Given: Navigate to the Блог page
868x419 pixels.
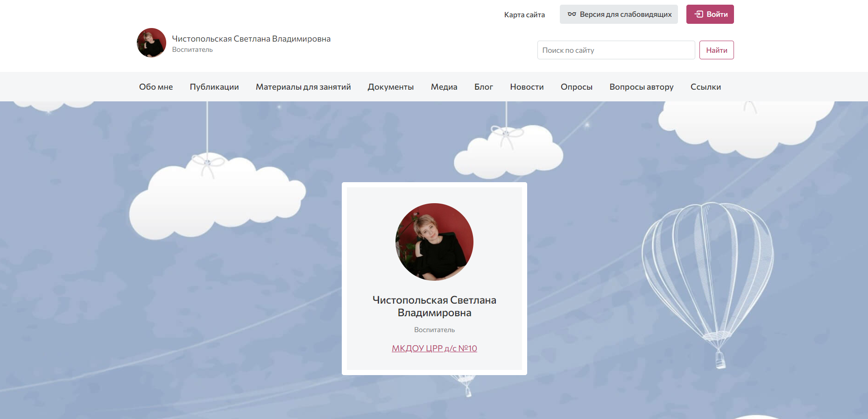Looking at the screenshot, I should pos(484,87).
